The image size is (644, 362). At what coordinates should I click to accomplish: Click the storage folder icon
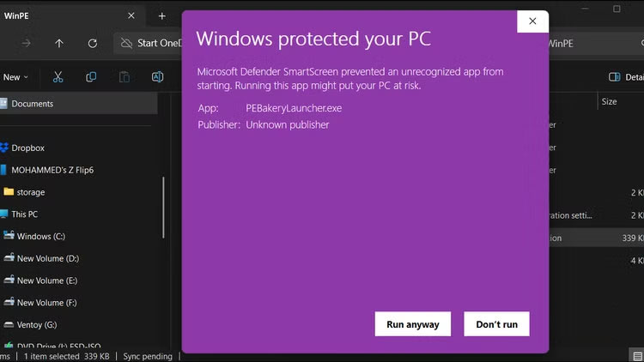pyautogui.click(x=9, y=191)
